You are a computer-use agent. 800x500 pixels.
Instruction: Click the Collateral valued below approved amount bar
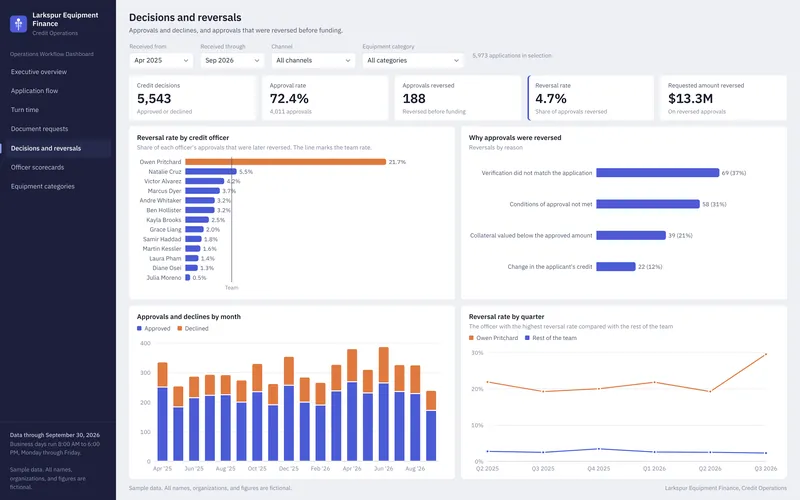point(631,235)
